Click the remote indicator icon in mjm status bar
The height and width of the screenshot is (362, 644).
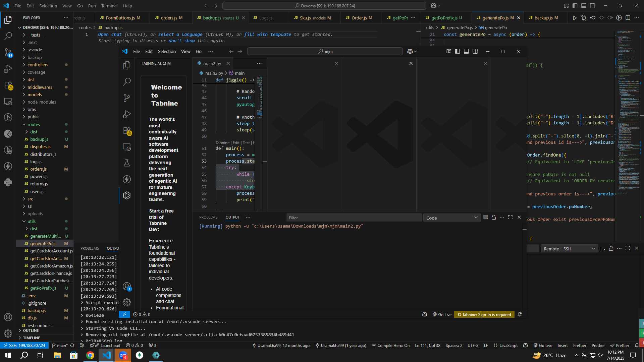(124, 314)
